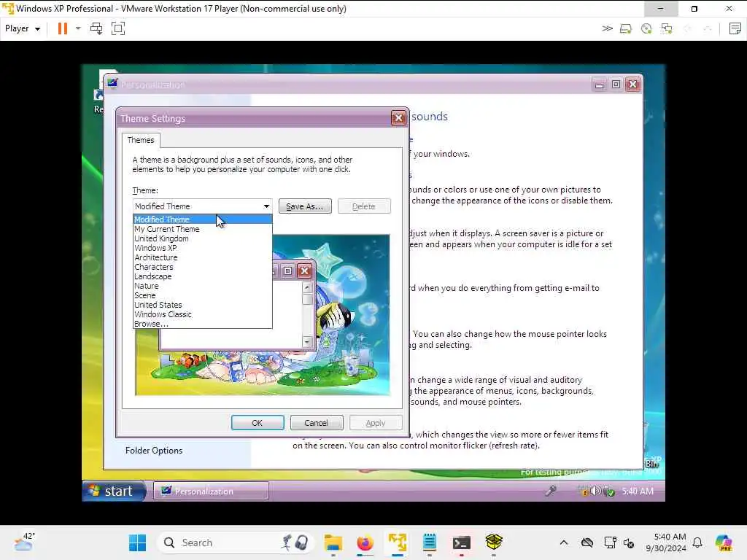Select the Themes tab
The height and width of the screenshot is (560, 747).
coord(141,140)
